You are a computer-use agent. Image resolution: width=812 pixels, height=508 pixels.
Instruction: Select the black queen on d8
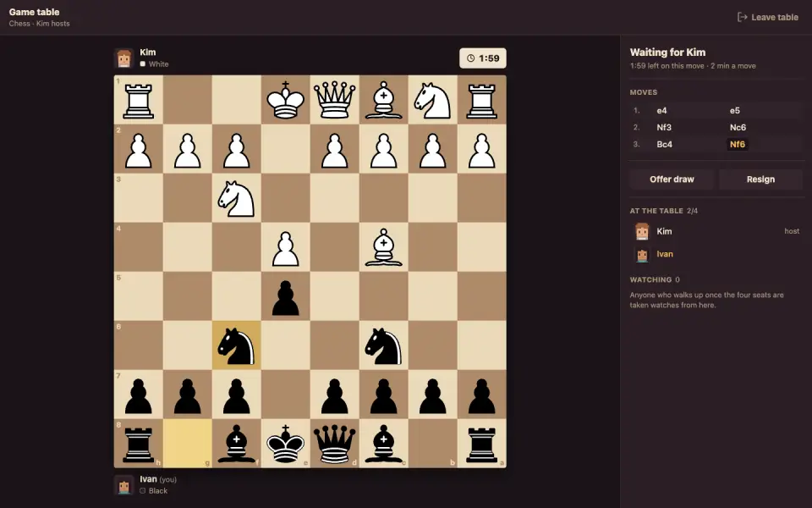335,444
